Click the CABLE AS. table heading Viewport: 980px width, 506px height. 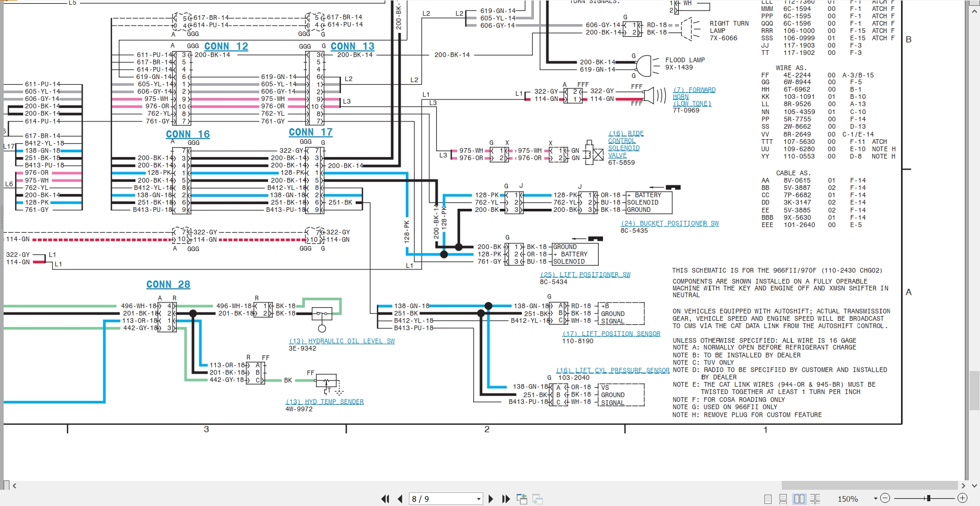coord(793,173)
